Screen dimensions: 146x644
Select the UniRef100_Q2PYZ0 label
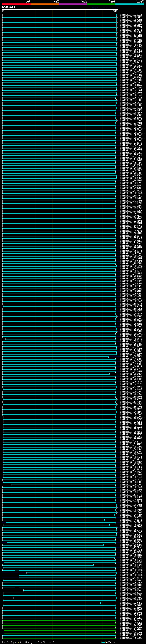(x=131, y=347)
